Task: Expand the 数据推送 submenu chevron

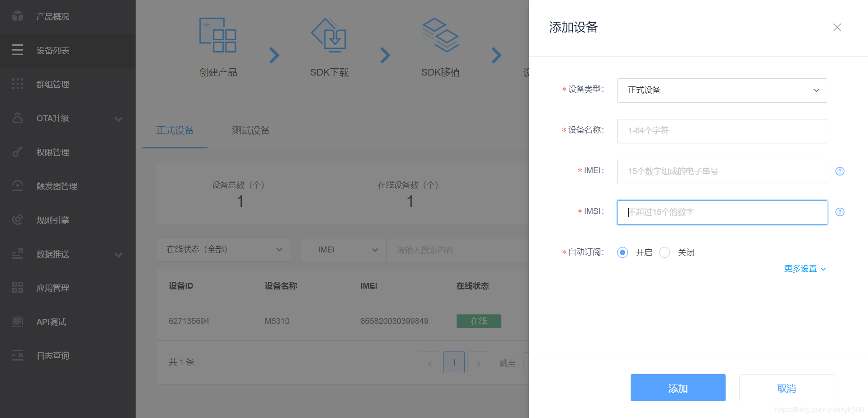Action: point(118,255)
